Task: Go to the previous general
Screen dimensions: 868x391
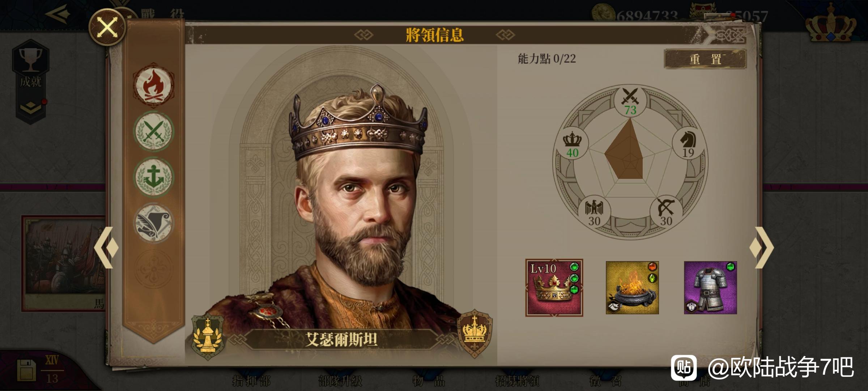Action: [106, 248]
